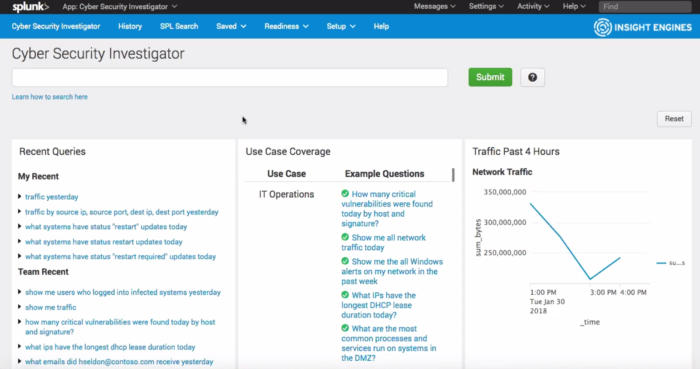
Task: Open the Readiness dropdown menu
Action: click(286, 26)
